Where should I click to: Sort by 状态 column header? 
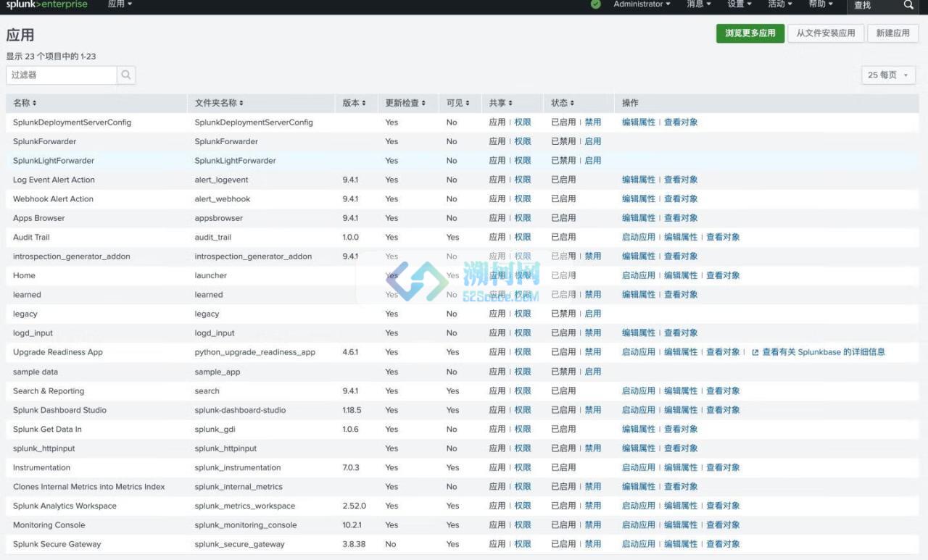(x=563, y=103)
